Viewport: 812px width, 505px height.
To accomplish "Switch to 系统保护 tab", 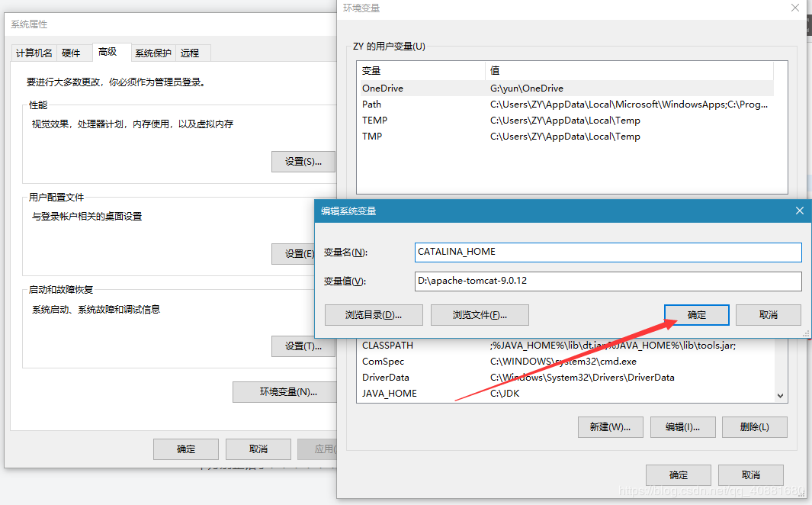I will tap(153, 53).
